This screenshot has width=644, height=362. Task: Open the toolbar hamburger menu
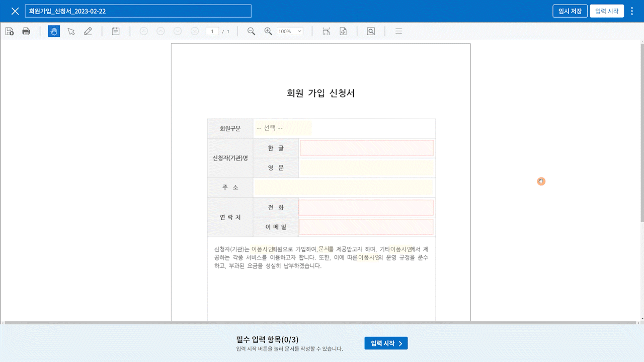pyautogui.click(x=398, y=31)
